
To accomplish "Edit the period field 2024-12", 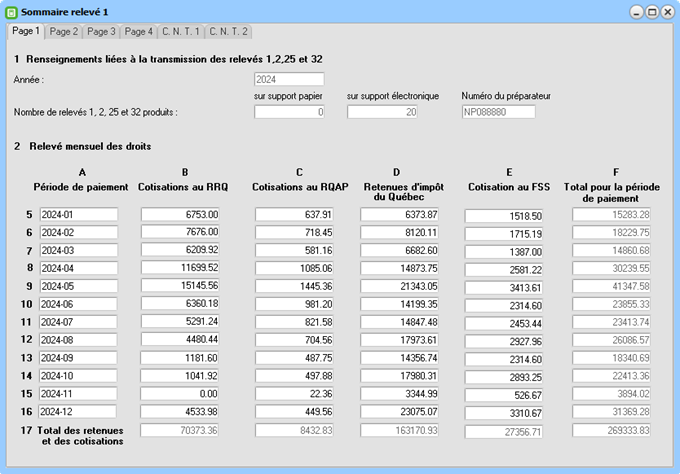I will click(77, 412).
